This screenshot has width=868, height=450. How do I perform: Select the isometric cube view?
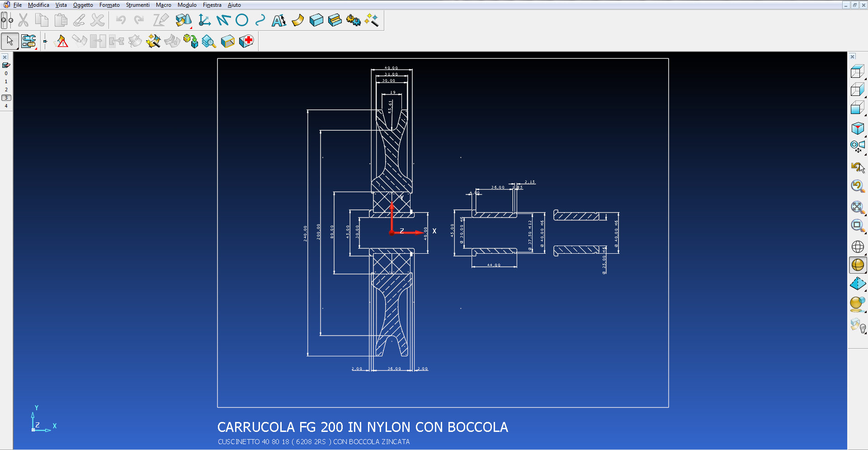click(x=858, y=128)
